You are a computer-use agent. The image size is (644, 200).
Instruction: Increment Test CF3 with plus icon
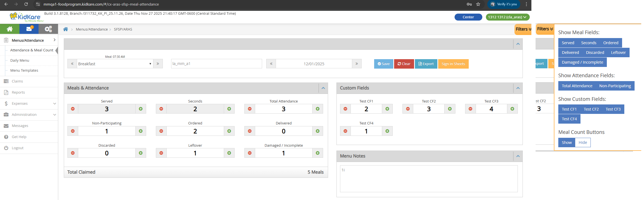click(512, 109)
